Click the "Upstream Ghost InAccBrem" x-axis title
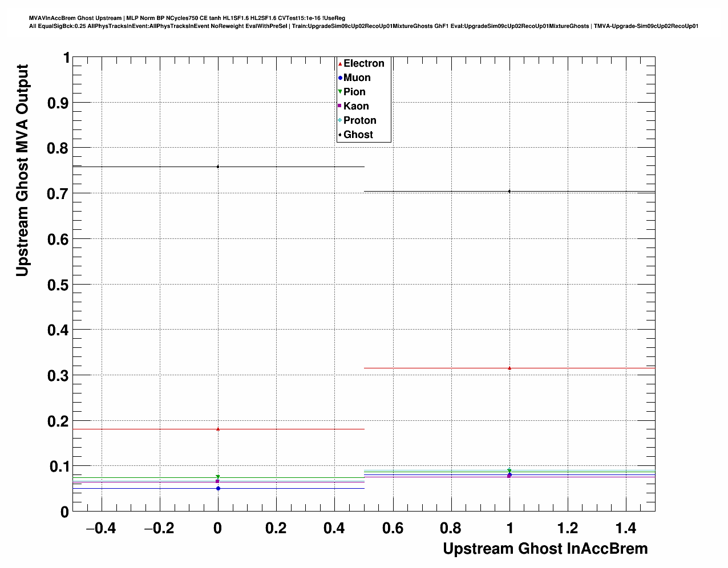Image resolution: width=728 pixels, height=568 pixels. (x=545, y=549)
